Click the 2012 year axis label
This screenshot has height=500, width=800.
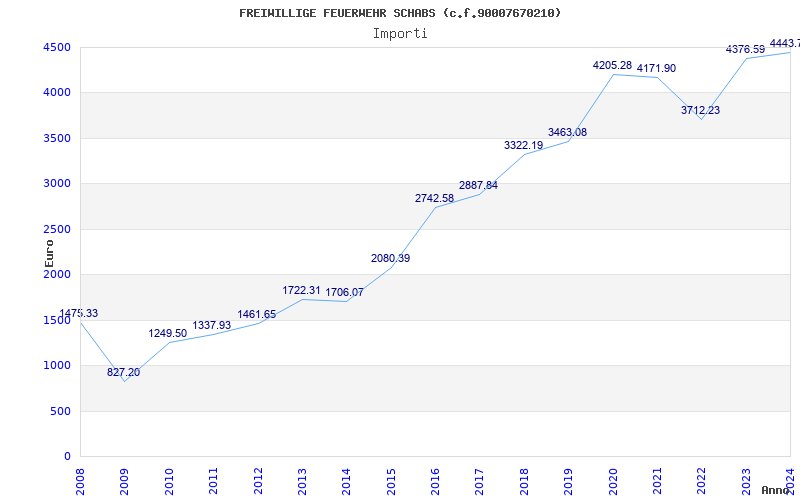click(x=258, y=480)
